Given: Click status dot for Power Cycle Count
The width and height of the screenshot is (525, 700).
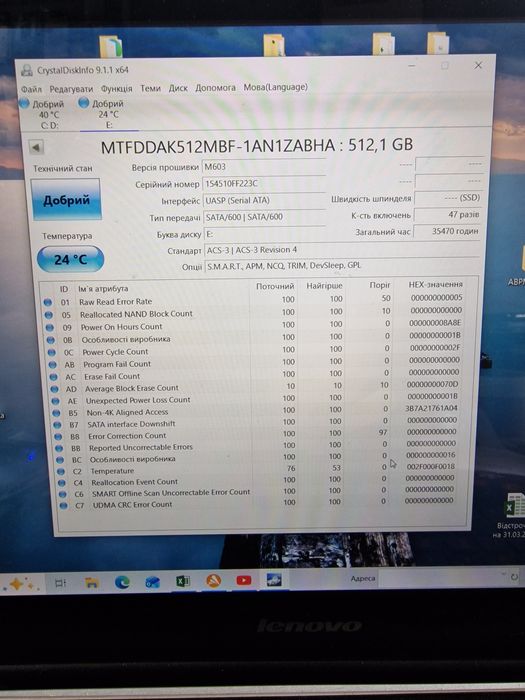Looking at the screenshot, I should pyautogui.click(x=51, y=352).
